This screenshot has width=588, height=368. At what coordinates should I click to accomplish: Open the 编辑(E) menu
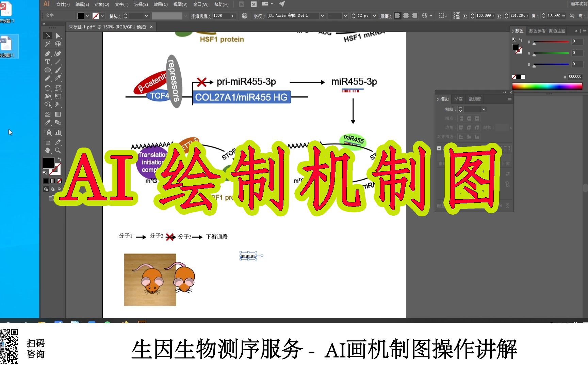82,4
